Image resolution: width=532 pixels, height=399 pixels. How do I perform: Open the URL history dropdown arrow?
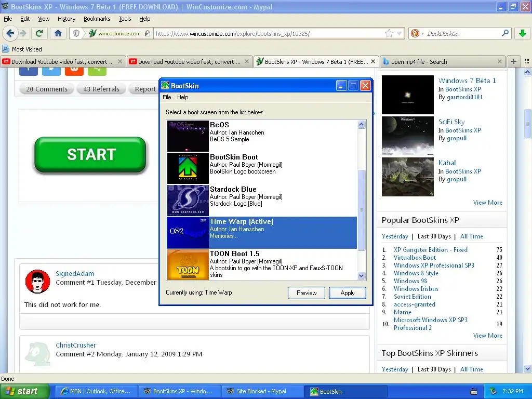pyautogui.click(x=400, y=33)
